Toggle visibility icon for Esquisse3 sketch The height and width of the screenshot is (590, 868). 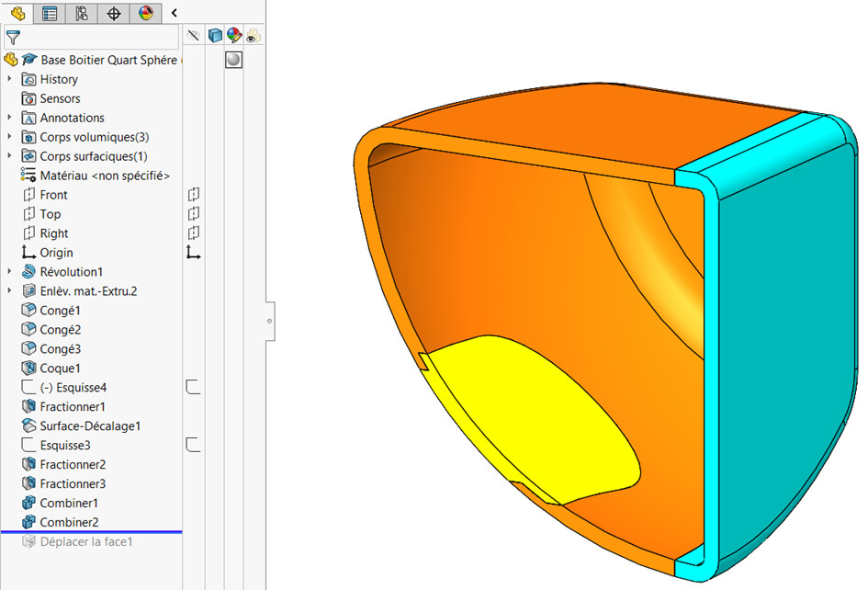coord(194,446)
